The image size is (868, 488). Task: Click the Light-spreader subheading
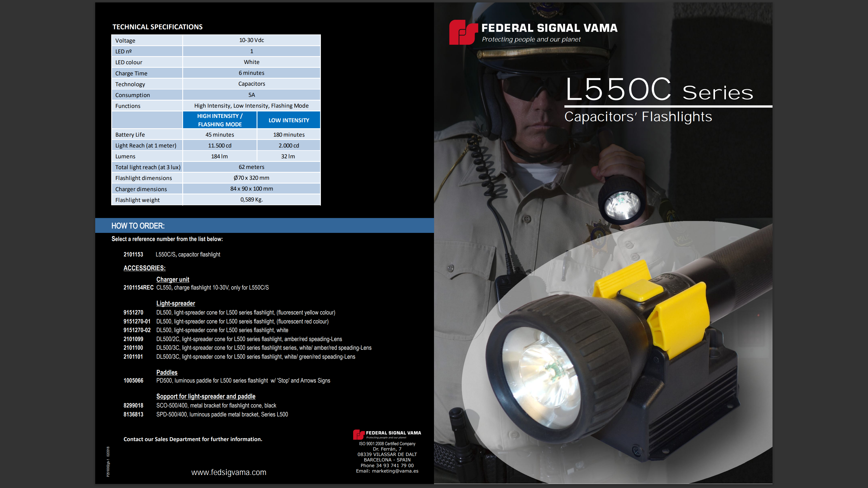pyautogui.click(x=175, y=303)
